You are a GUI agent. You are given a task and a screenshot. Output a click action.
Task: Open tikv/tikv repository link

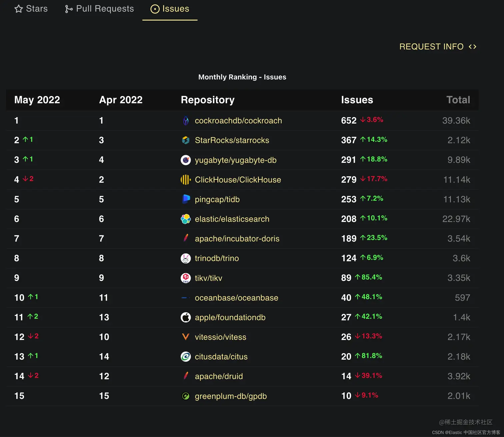pos(208,278)
